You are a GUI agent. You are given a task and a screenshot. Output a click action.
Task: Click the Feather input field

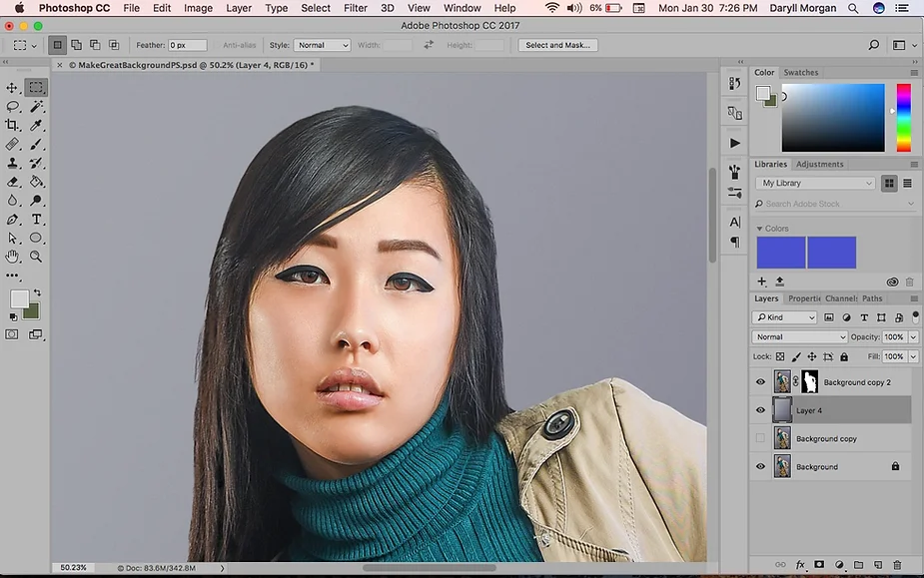point(188,45)
